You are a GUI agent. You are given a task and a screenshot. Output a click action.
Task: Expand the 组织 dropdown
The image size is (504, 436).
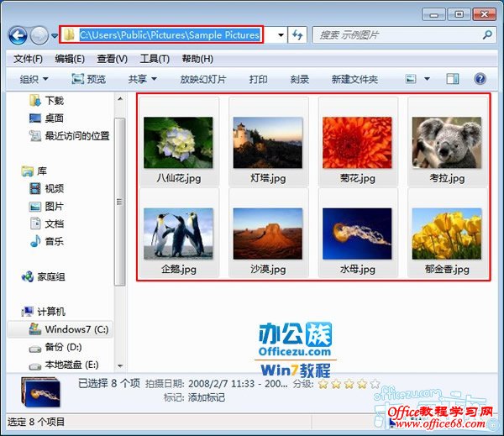(x=34, y=79)
